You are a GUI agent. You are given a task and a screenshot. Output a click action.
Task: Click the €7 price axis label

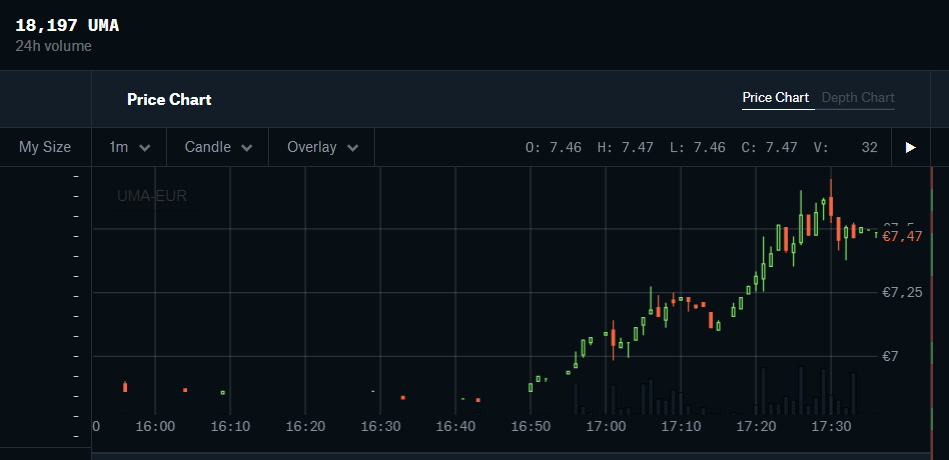[890, 356]
